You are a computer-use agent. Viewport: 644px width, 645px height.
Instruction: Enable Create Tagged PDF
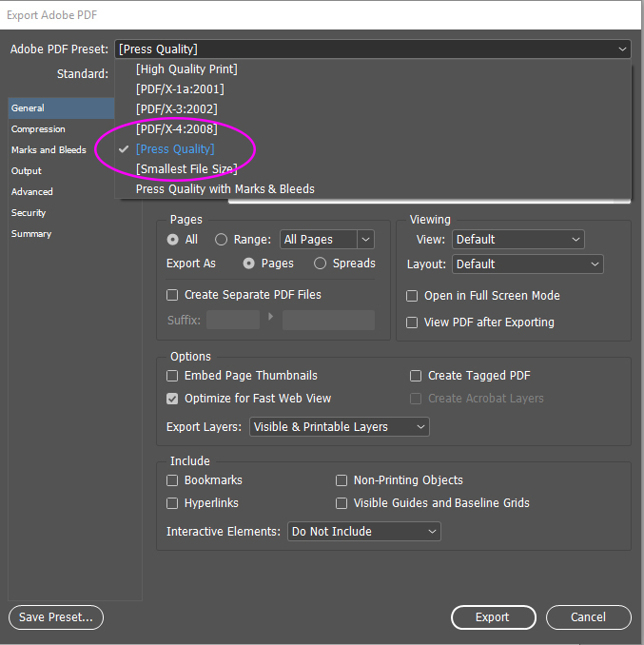click(416, 376)
